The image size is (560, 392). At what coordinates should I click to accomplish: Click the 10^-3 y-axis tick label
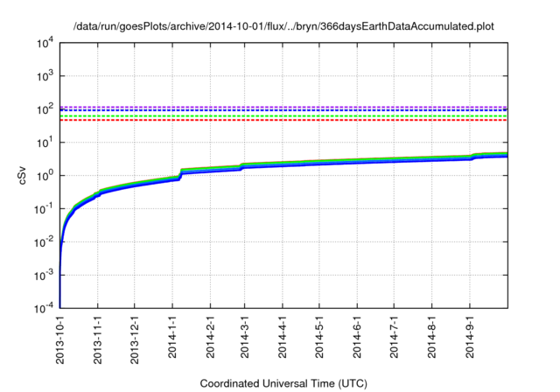point(44,275)
